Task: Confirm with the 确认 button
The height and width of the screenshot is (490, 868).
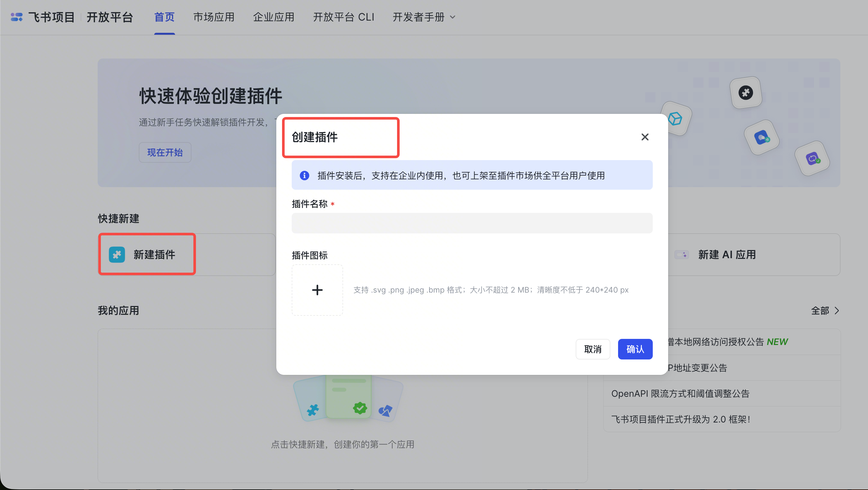Action: [635, 349]
